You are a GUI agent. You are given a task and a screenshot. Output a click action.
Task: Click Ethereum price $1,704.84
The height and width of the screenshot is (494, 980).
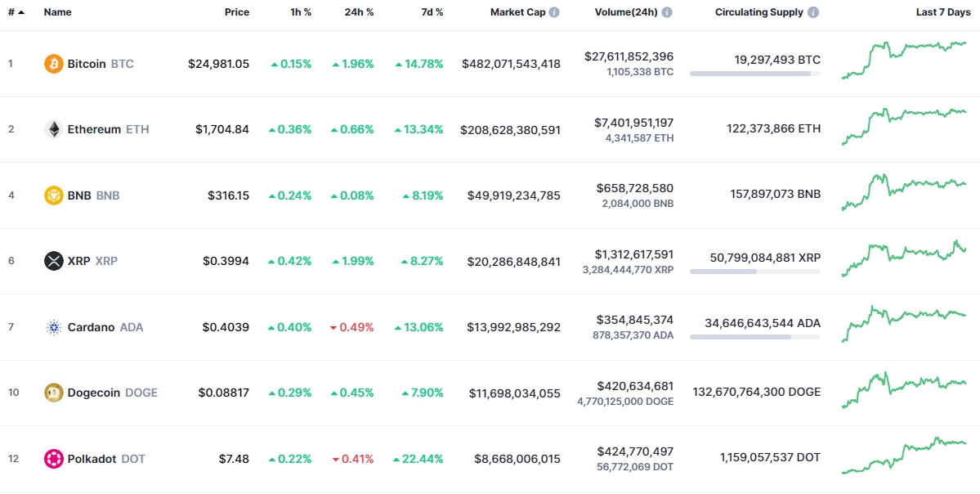[x=222, y=129]
